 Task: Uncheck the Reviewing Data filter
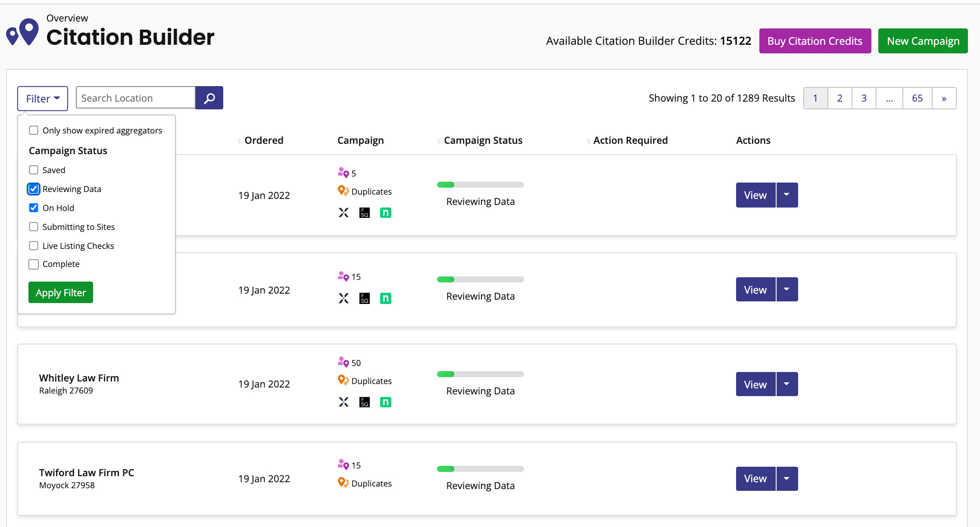click(x=34, y=189)
